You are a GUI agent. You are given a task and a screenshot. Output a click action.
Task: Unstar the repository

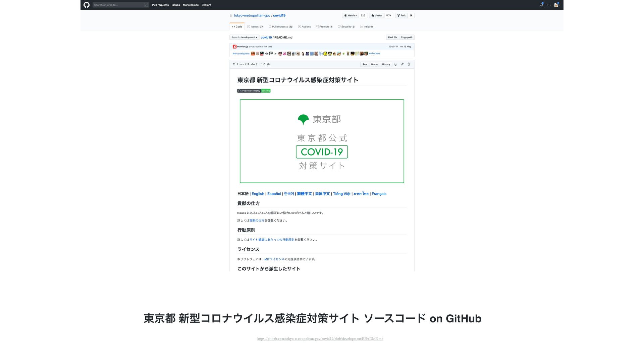pyautogui.click(x=377, y=15)
